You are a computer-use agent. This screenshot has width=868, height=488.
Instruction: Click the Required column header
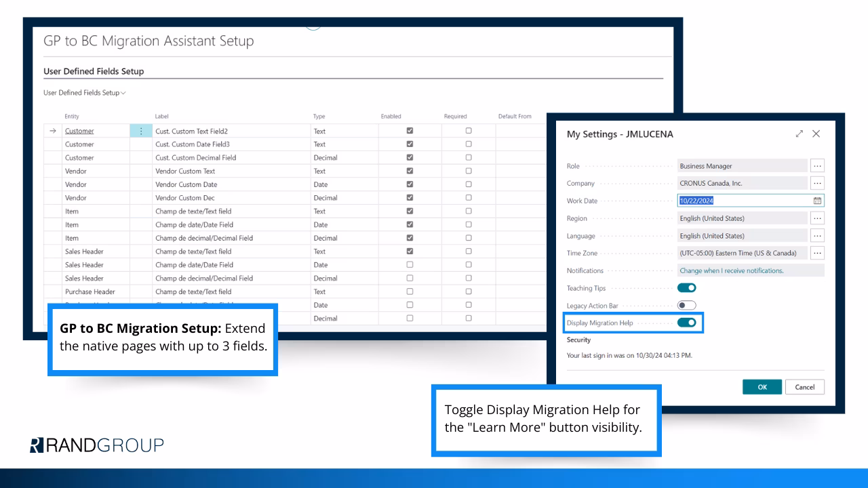tap(456, 117)
